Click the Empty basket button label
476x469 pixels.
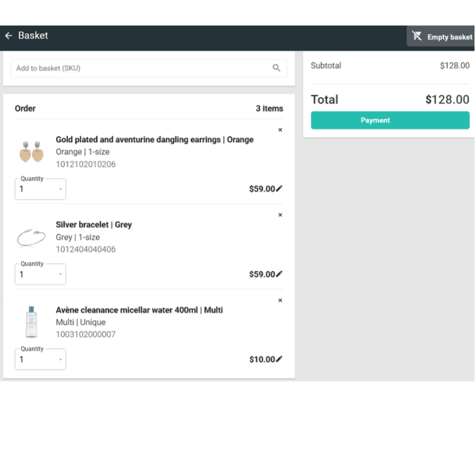450,37
